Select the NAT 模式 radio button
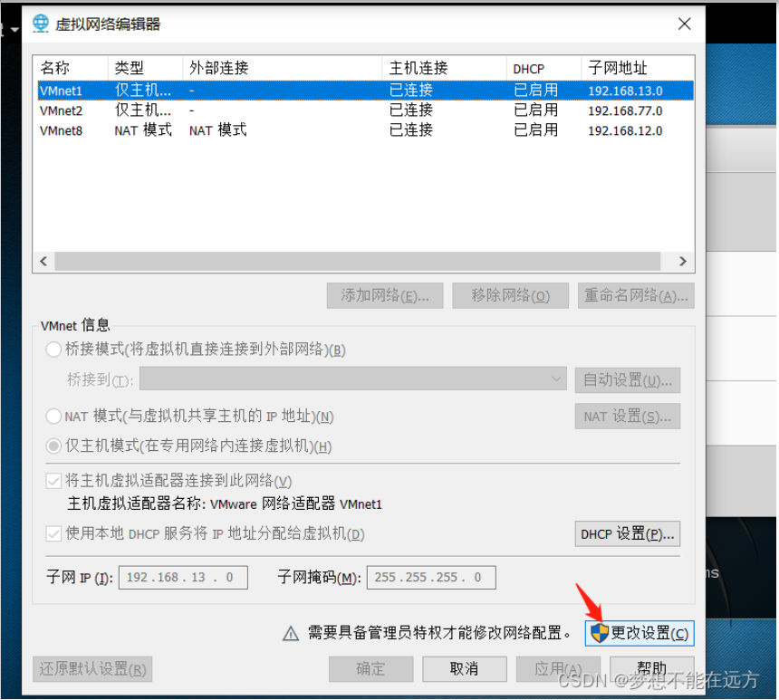Screen dimensions: 779x700 click(x=53, y=416)
